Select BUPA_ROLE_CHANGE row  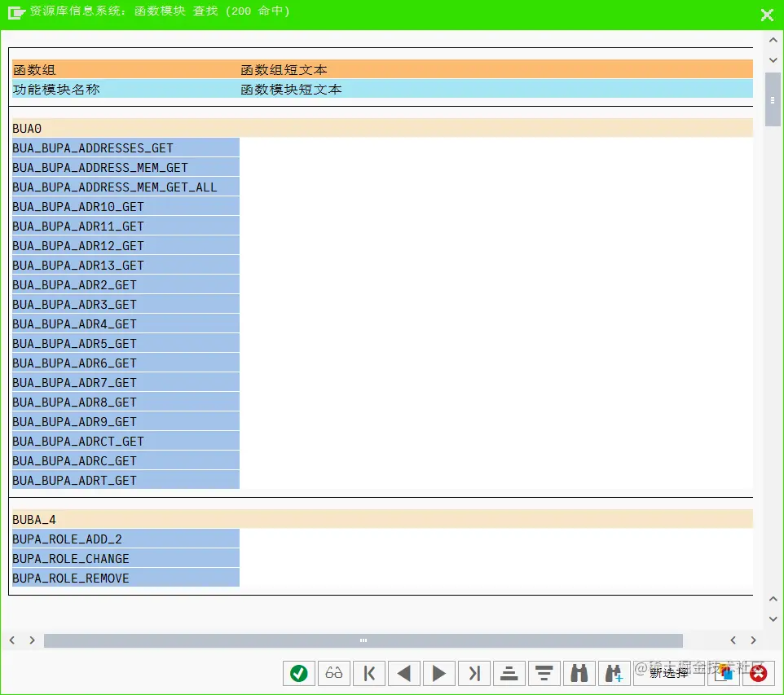126,558
